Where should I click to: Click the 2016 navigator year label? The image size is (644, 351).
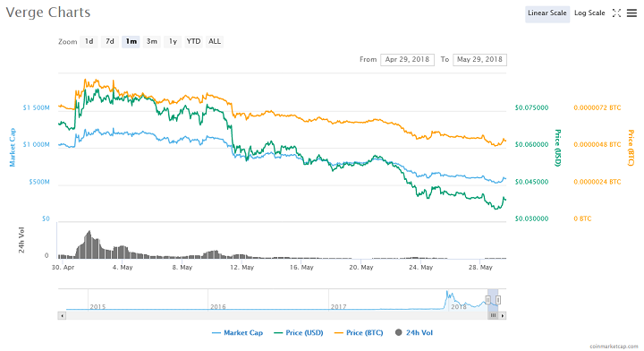coord(218,306)
